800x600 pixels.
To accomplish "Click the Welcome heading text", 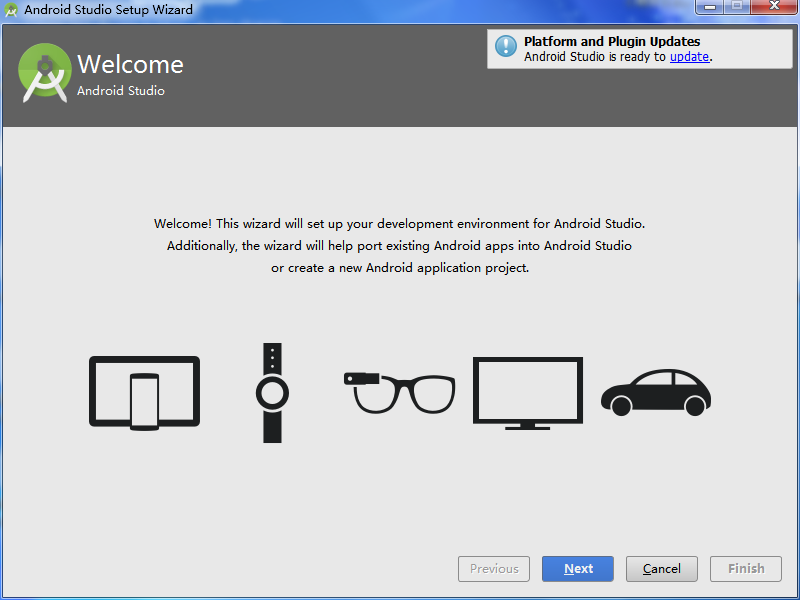I will click(x=130, y=64).
